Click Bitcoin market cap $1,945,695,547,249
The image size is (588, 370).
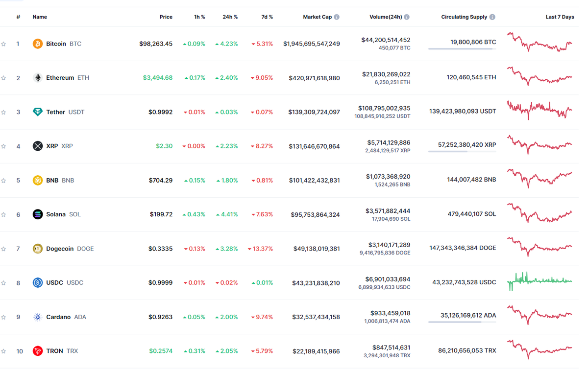312,44
